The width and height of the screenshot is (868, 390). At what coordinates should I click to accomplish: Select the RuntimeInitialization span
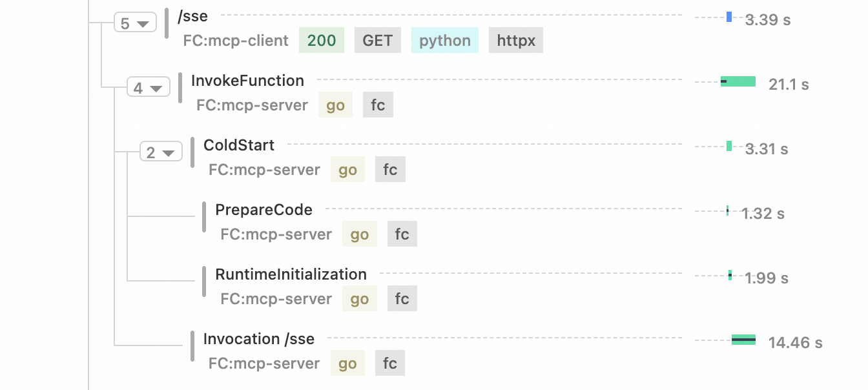[291, 274]
